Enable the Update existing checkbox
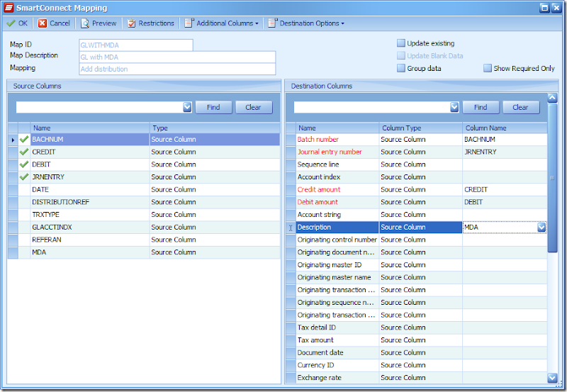The image size is (567, 392). [x=401, y=43]
